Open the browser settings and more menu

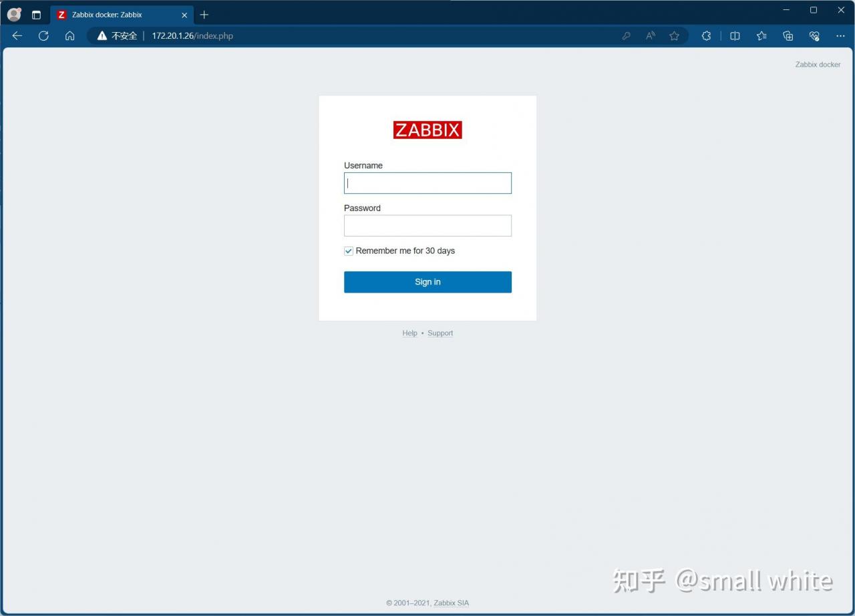click(x=840, y=36)
